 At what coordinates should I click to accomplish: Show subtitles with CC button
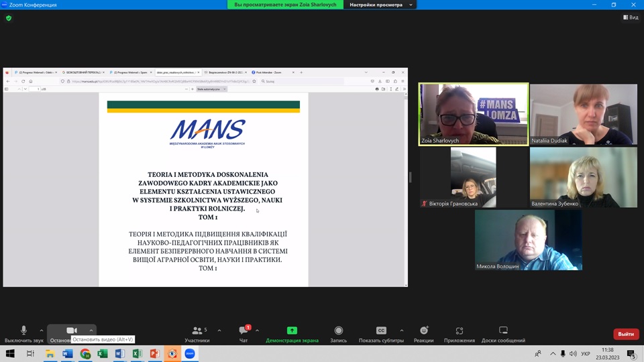[x=381, y=334]
